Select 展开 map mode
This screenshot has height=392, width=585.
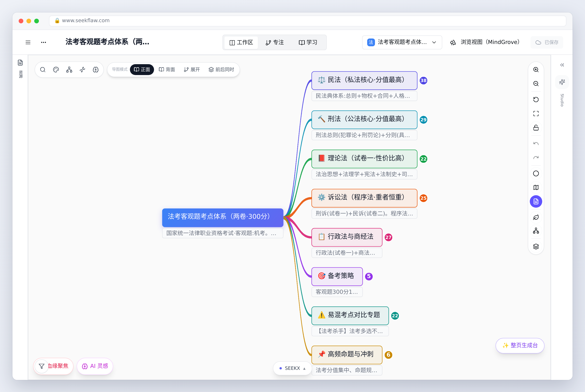point(192,69)
